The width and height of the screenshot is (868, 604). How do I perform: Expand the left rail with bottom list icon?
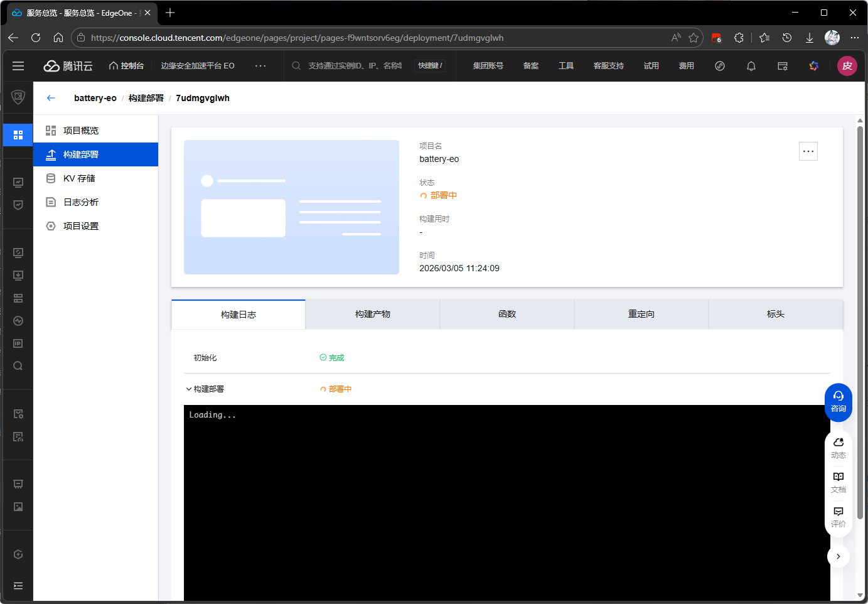(x=18, y=586)
